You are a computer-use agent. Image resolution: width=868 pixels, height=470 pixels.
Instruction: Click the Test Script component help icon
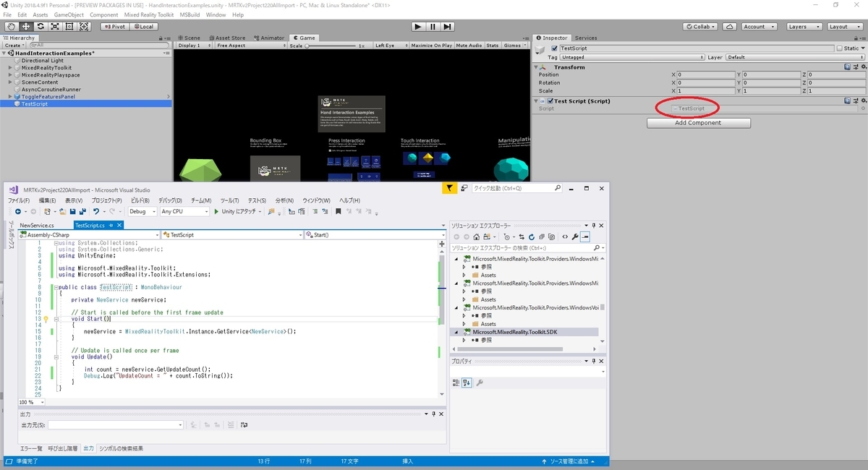[847, 101]
